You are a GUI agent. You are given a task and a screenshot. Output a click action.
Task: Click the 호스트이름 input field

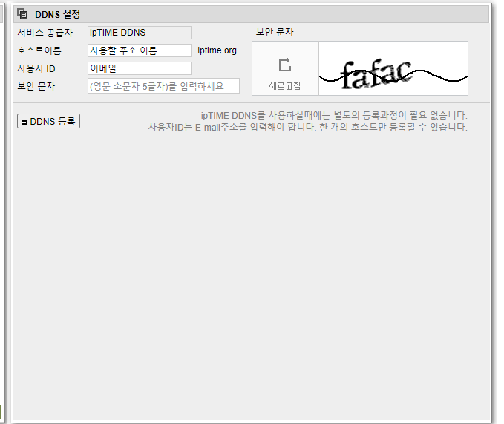[140, 50]
